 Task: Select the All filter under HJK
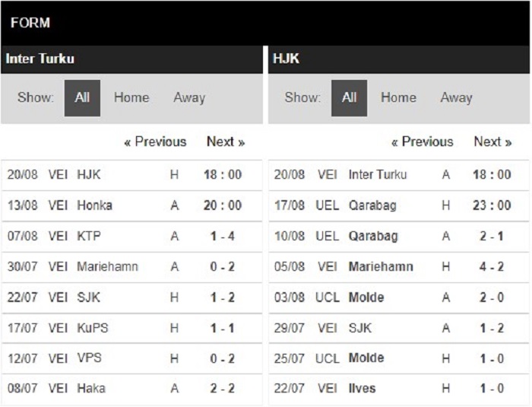click(x=349, y=98)
